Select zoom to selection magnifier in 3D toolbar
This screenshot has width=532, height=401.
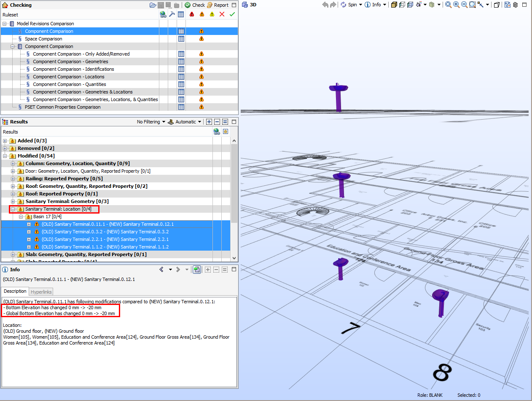[x=472, y=5]
